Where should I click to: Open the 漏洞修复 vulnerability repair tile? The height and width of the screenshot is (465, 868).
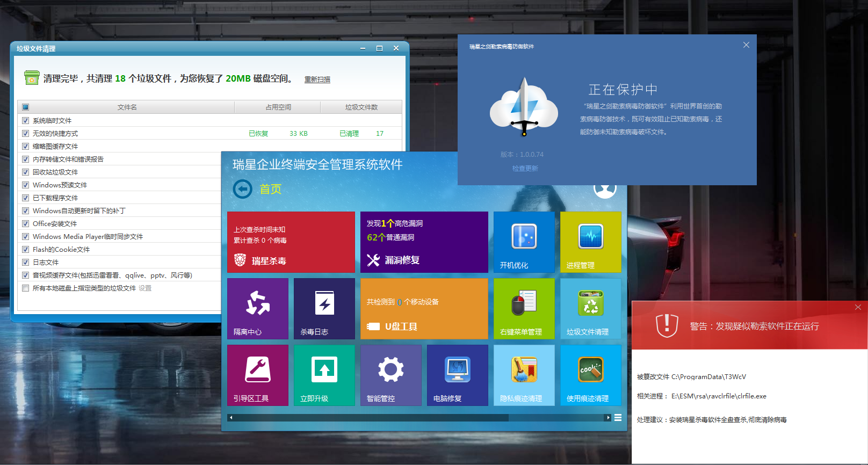point(424,242)
